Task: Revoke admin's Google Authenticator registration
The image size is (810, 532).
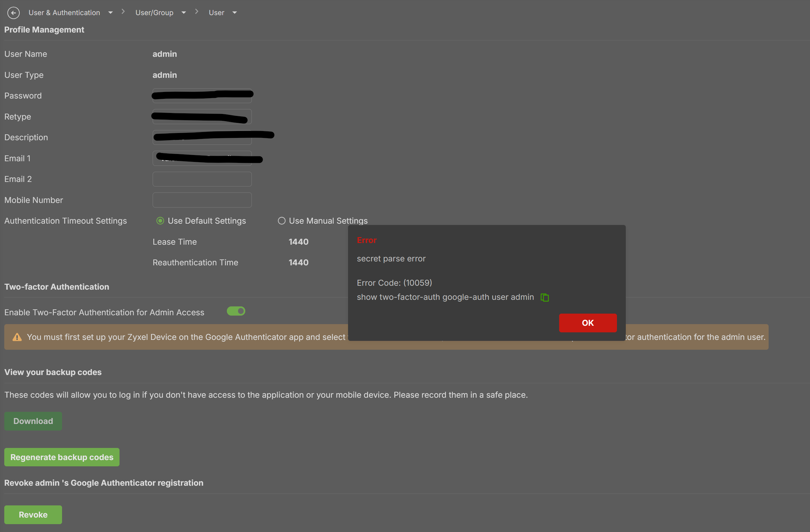Action: [33, 515]
